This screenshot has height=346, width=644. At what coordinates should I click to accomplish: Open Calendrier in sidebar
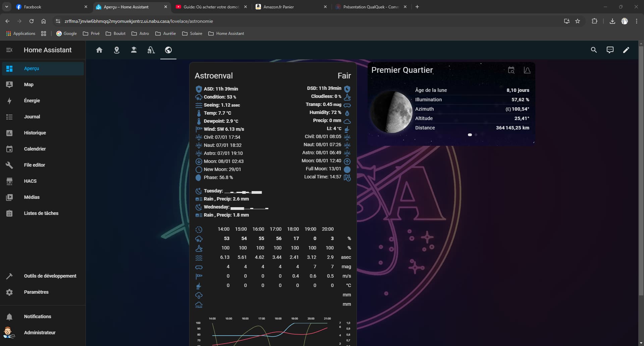point(43,149)
